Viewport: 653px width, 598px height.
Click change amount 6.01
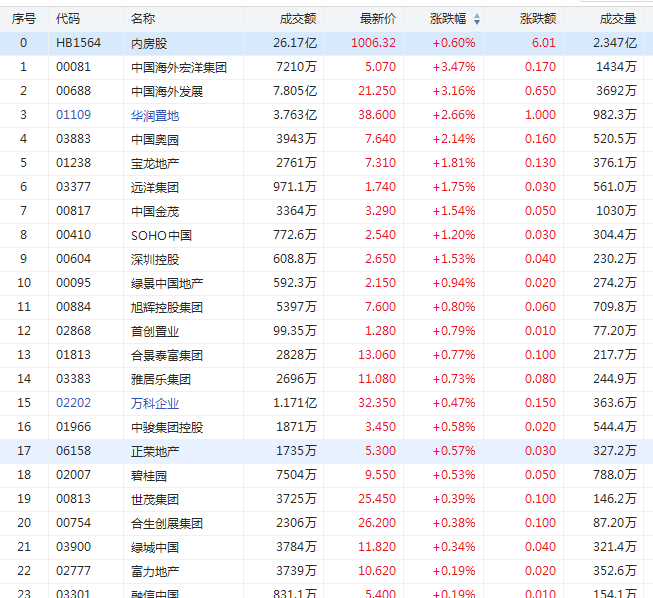pyautogui.click(x=543, y=43)
